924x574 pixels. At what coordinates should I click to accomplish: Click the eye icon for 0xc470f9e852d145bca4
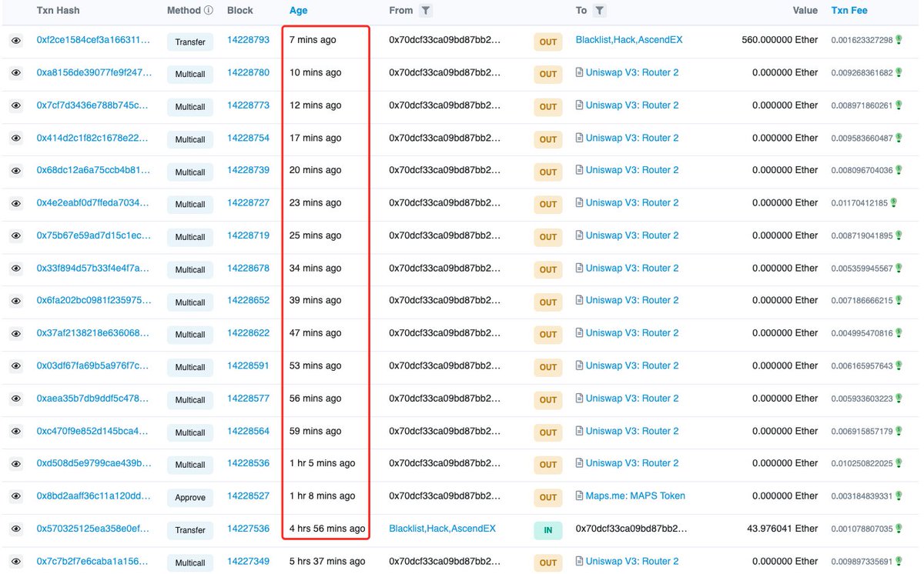(15, 431)
